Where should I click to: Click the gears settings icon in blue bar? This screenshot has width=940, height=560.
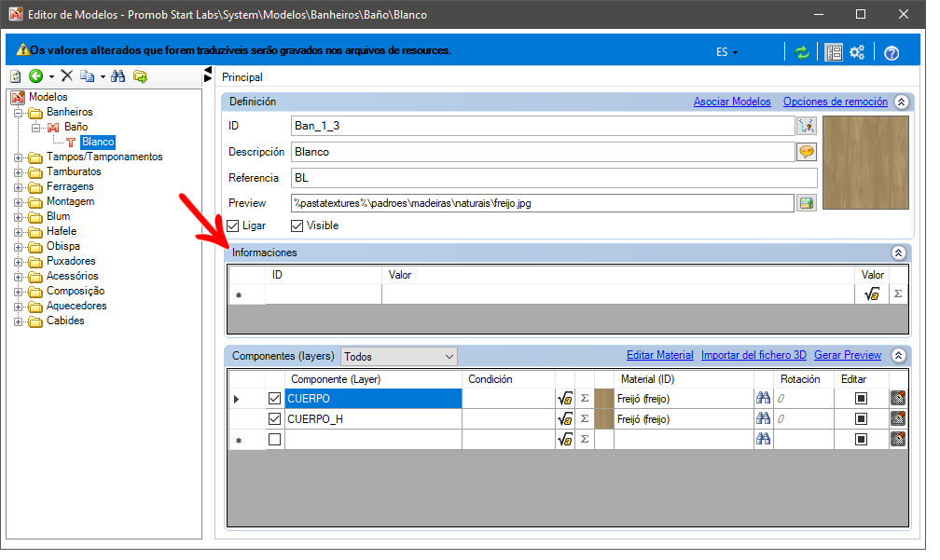857,53
